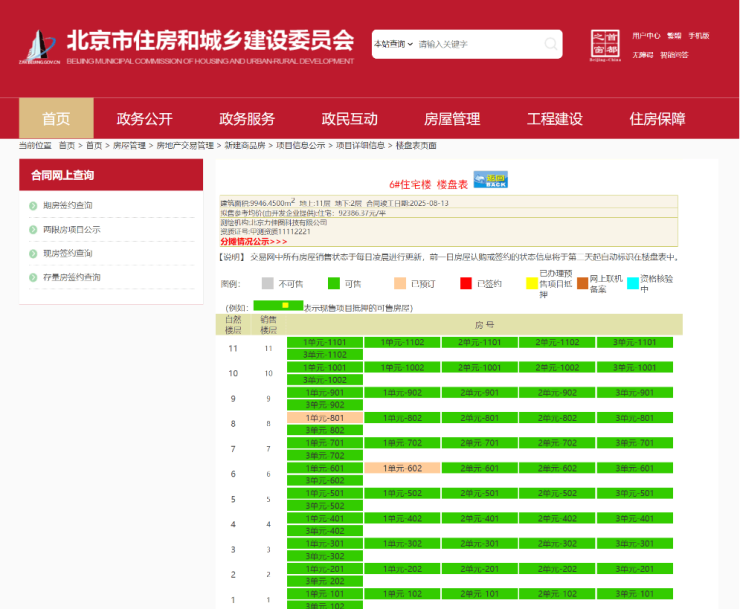Select the pre-booked unit 1单元-801
740x609 pixels.
[x=323, y=418]
